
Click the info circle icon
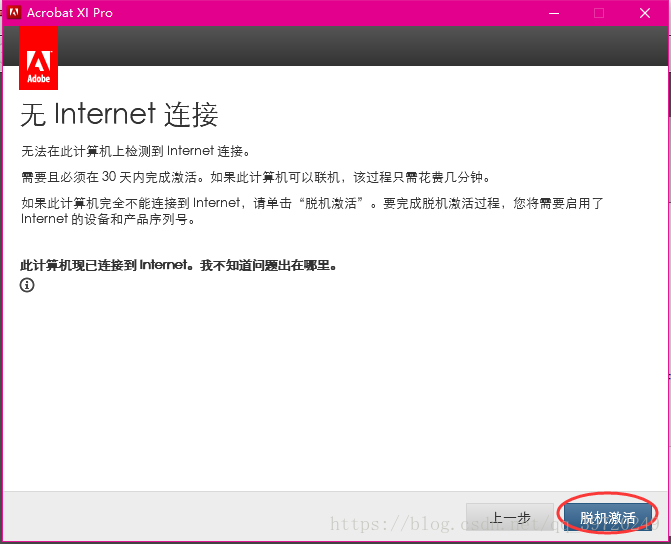27,285
